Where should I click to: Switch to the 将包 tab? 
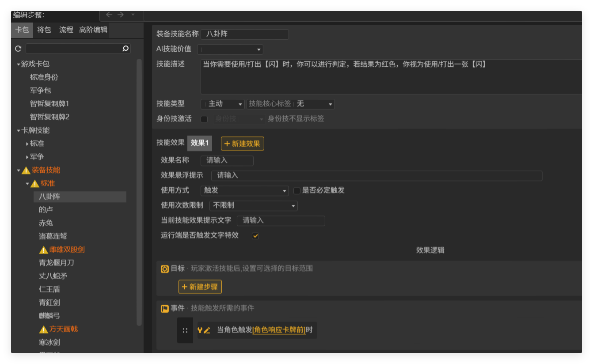(44, 30)
